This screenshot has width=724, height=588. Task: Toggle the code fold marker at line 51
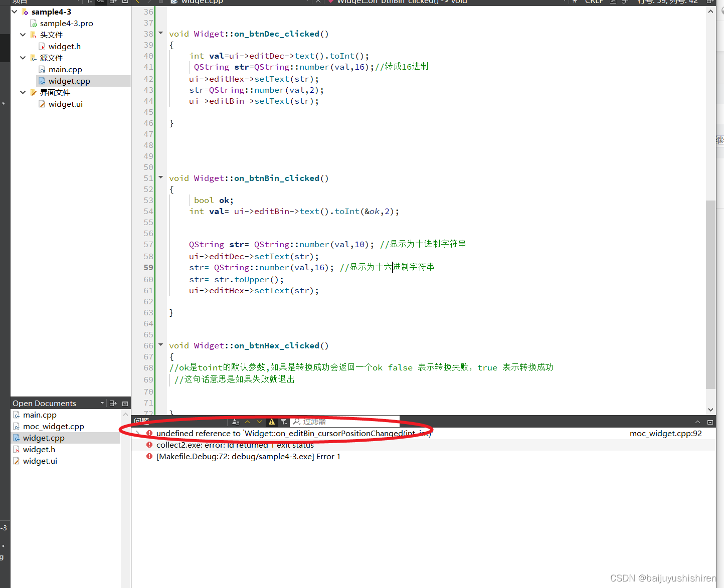(160, 177)
